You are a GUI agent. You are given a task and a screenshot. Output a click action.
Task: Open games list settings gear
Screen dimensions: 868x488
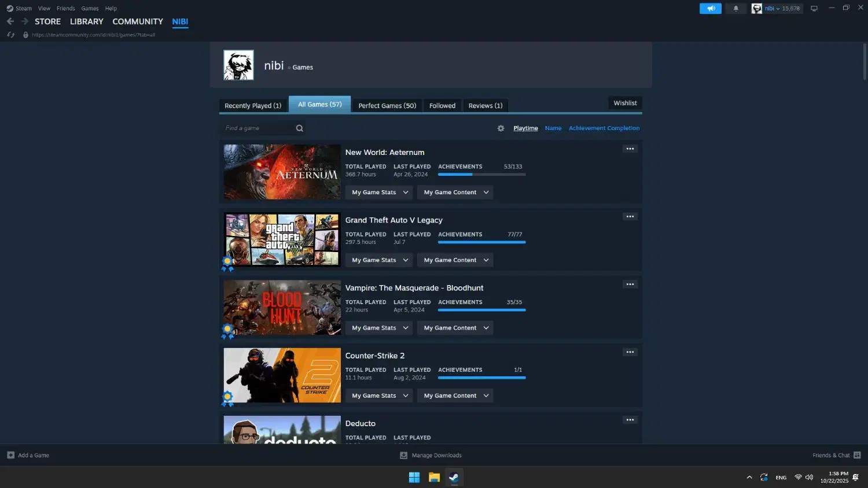[501, 128]
